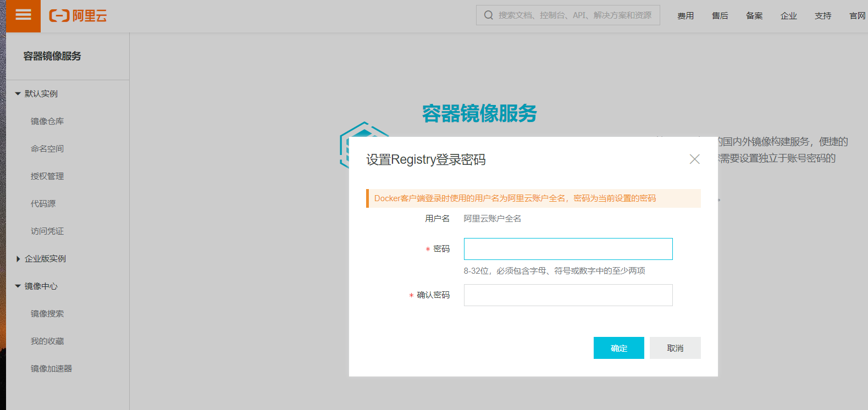Confirm with the 确定 button
Screen dimensions: 868x410
618,348
